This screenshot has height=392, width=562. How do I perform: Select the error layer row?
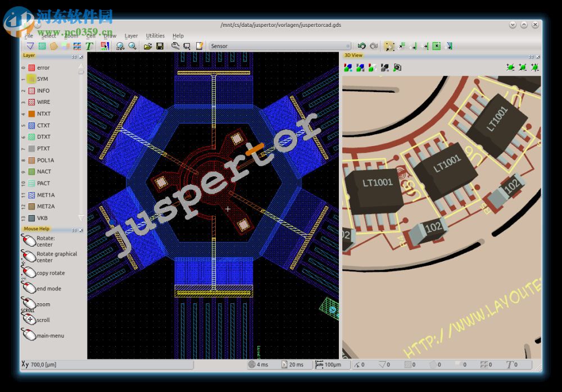(50, 68)
